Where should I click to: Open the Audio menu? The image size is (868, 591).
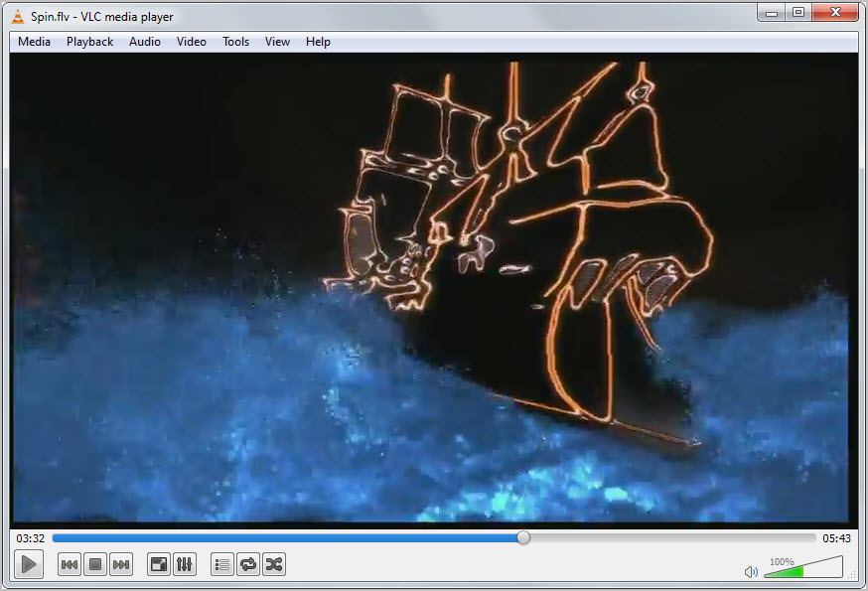point(144,42)
